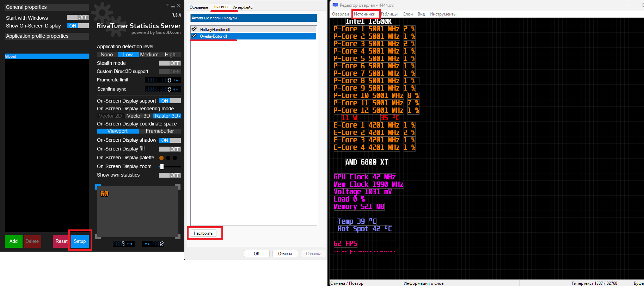Close the RivaTuner Statistics Server window
Screen dimensions: 644x289
coord(179,6)
